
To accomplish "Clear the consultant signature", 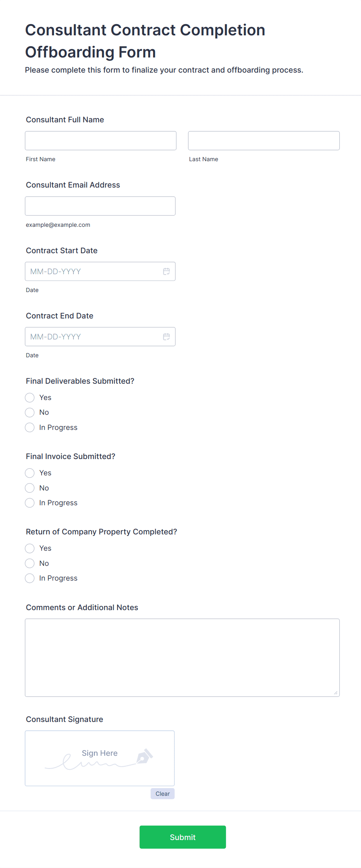I will [162, 794].
